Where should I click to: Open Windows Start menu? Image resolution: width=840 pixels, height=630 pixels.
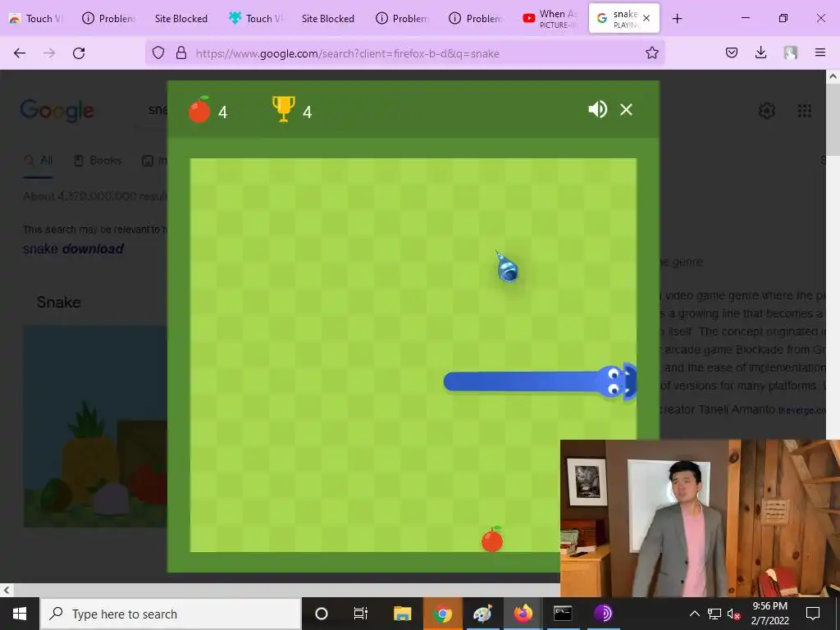tap(20, 614)
